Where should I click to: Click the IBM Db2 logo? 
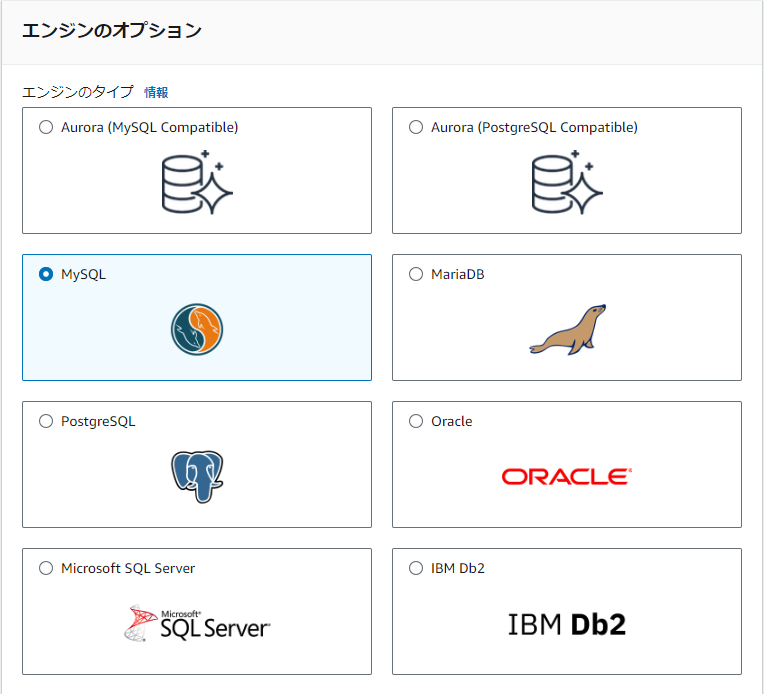(x=567, y=624)
